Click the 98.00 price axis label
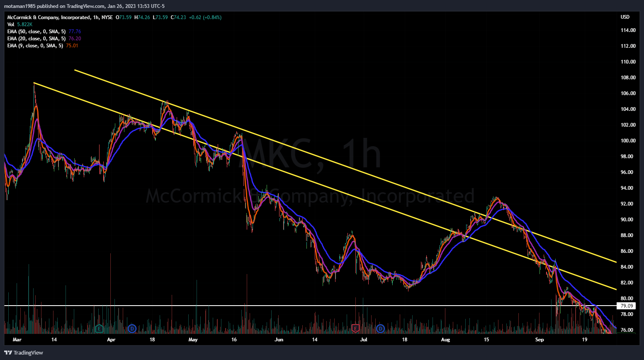Screen dimensions: 644x360 tap(627, 157)
